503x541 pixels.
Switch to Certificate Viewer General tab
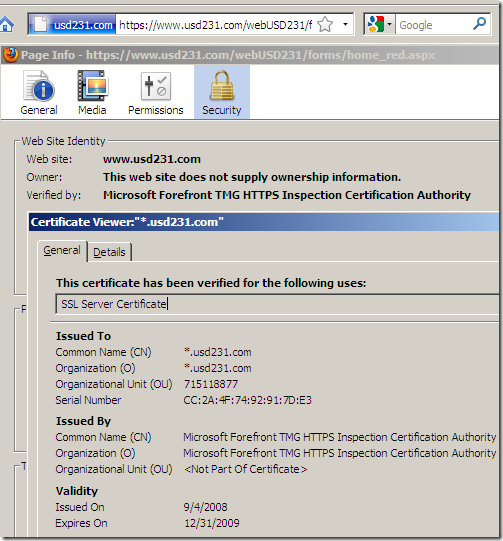click(62, 250)
